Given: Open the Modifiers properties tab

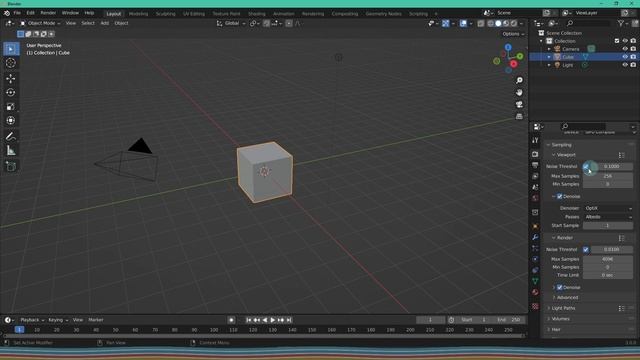Looking at the screenshot, I should click(535, 237).
